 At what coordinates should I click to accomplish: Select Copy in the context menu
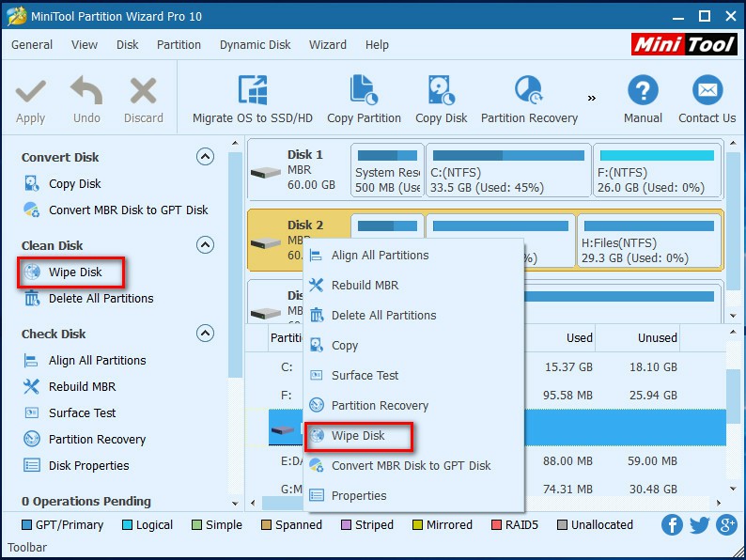click(x=413, y=346)
